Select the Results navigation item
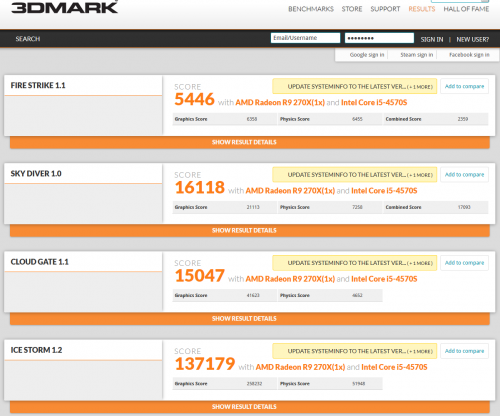The image size is (500, 416). point(422,9)
